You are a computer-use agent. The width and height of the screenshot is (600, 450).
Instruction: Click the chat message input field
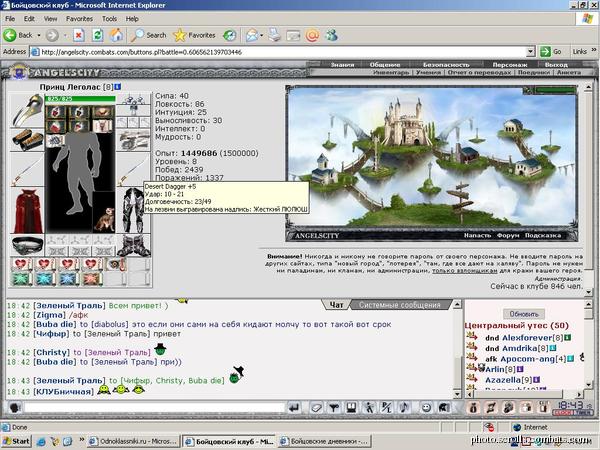click(x=154, y=408)
